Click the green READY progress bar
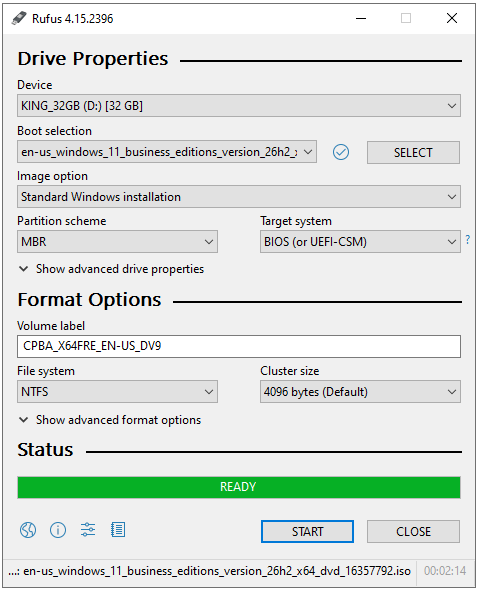 coord(239,487)
